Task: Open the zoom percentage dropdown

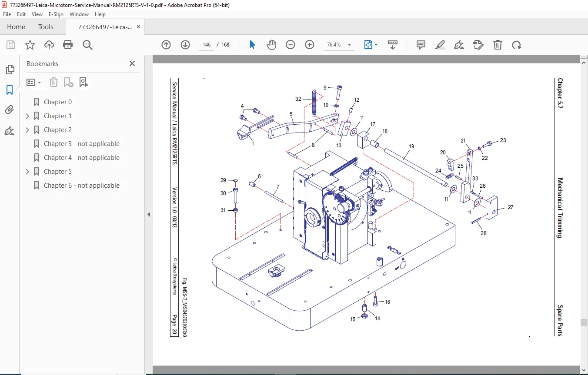Action: coord(349,45)
